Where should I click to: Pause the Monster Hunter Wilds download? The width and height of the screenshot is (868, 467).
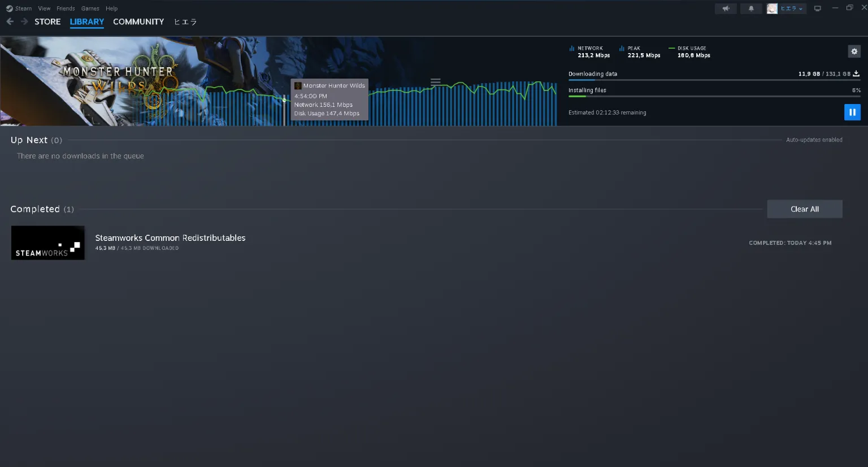click(x=852, y=112)
